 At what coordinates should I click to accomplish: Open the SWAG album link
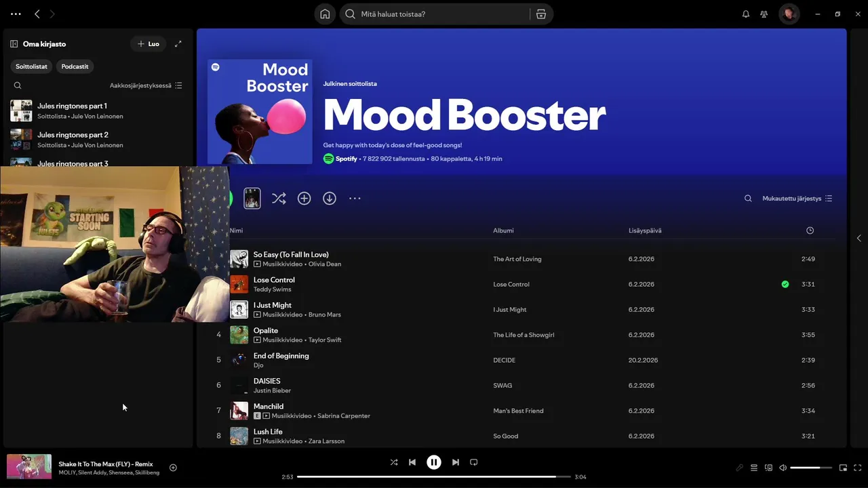coord(502,386)
